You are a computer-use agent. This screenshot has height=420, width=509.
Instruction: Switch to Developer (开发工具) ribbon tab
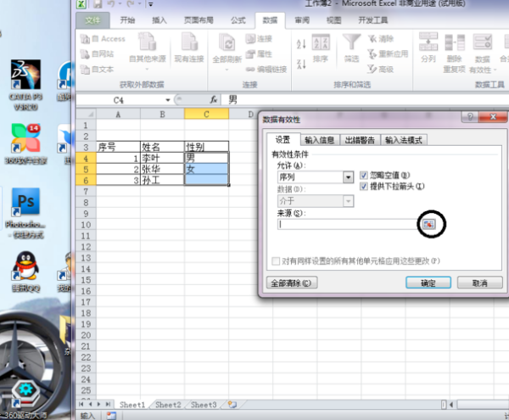click(372, 20)
